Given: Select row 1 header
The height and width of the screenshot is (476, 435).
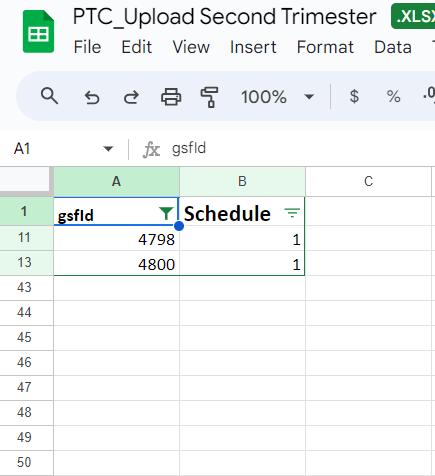Looking at the screenshot, I should 26,211.
